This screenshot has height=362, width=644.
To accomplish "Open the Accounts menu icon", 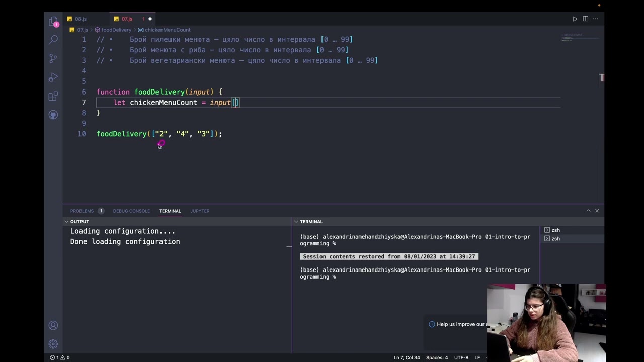I will click(x=53, y=326).
